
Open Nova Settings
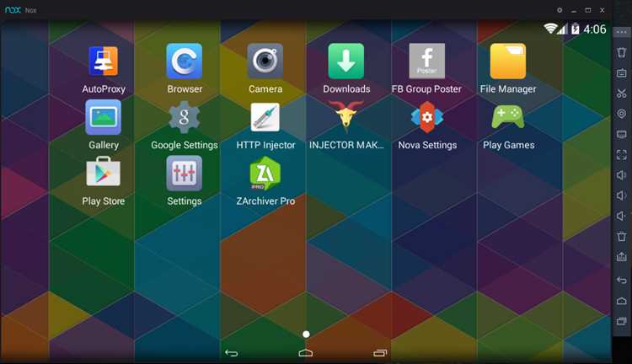pos(426,118)
